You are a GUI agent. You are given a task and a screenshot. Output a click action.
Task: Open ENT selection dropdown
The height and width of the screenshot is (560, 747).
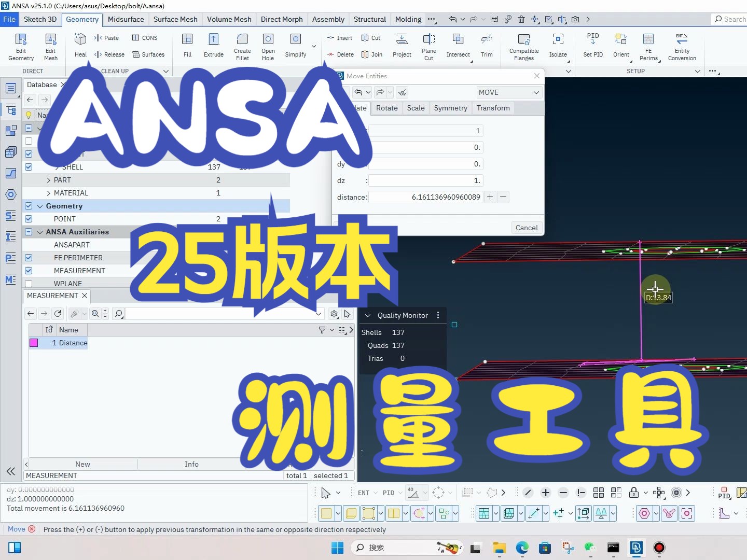[376, 493]
